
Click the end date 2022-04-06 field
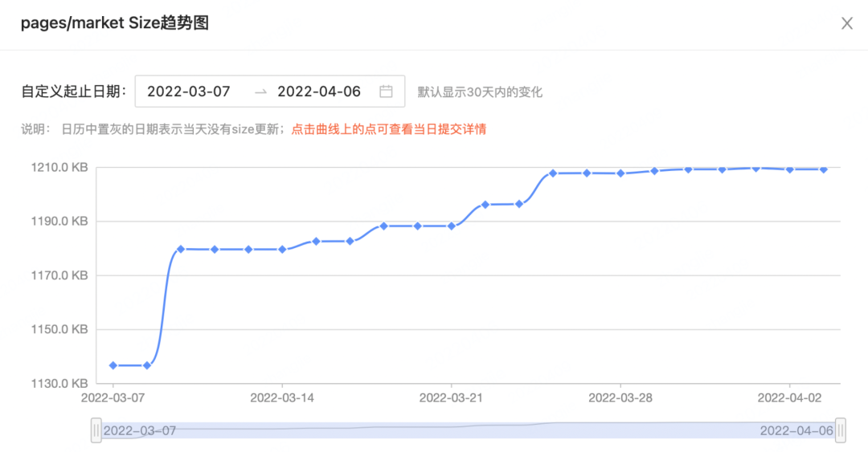point(319,92)
